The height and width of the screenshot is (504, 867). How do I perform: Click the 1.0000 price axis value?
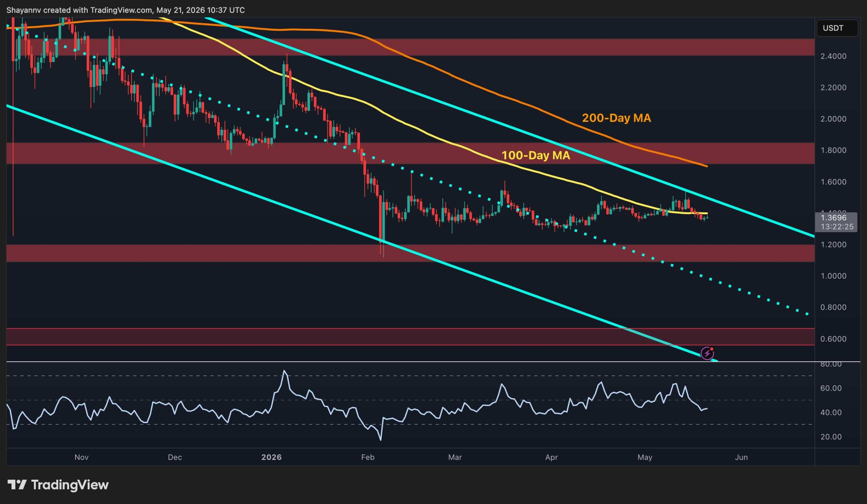coord(833,276)
